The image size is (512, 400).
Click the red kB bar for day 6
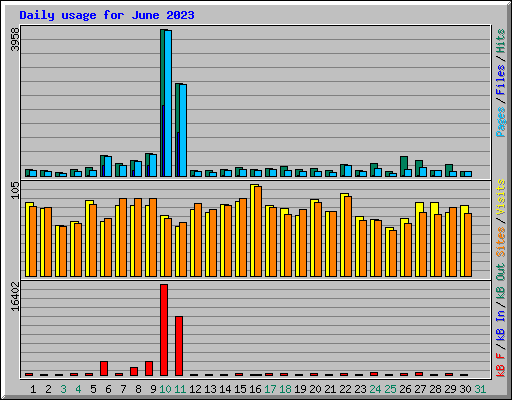point(104,368)
